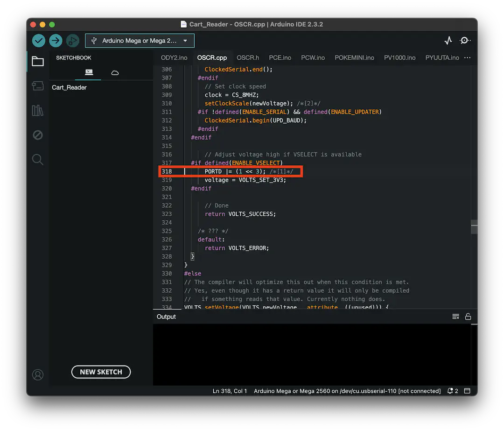Open notifications showing 2 alerts
The width and height of the screenshot is (504, 431).
[452, 391]
